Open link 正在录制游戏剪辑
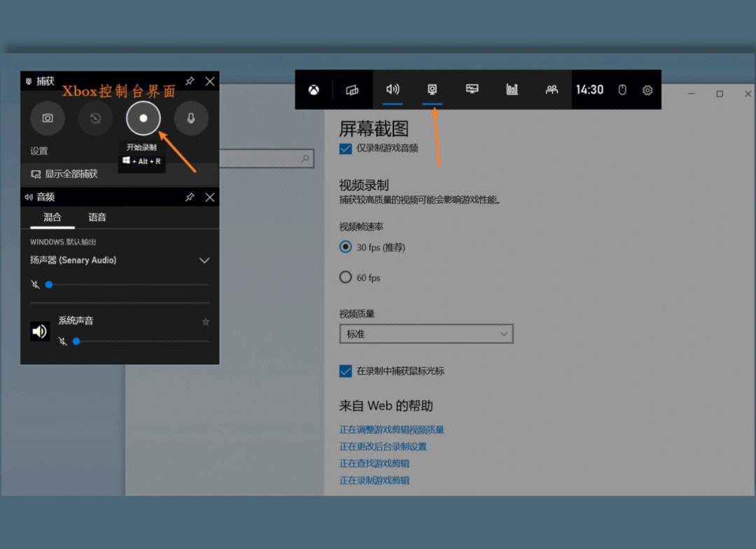The width and height of the screenshot is (756, 549). coord(374,480)
